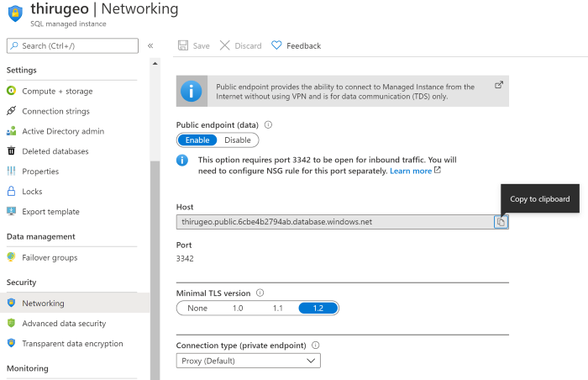Click the SQL managed instance subtitle
The height and width of the screenshot is (380, 588).
click(68, 24)
